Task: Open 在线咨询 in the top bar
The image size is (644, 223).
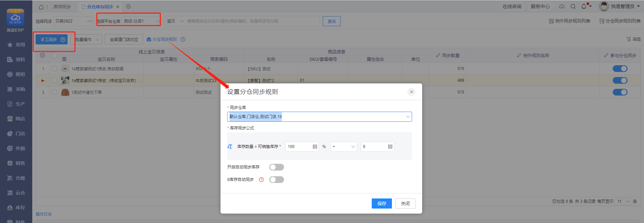Action: [x=512, y=6]
